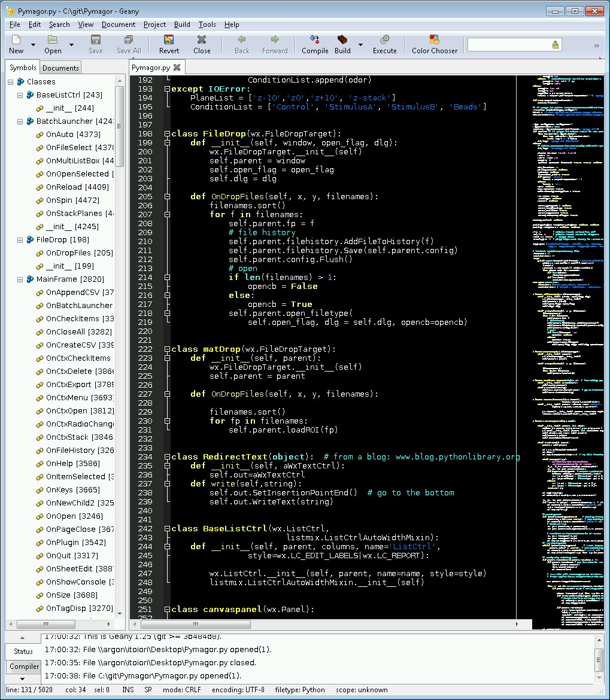Viewport: 610px width, 700px height.
Task: Close the Pymagor.py tab with X icon
Action: click(177, 68)
